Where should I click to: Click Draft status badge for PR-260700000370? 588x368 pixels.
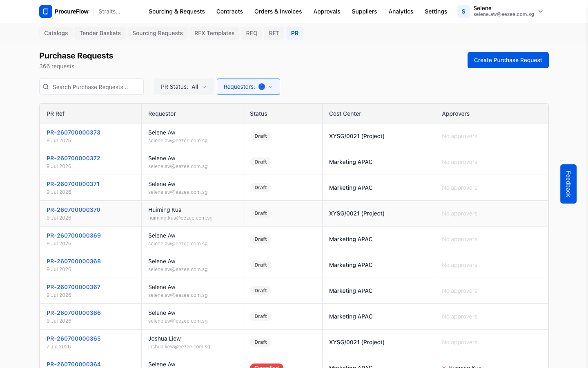(x=261, y=213)
